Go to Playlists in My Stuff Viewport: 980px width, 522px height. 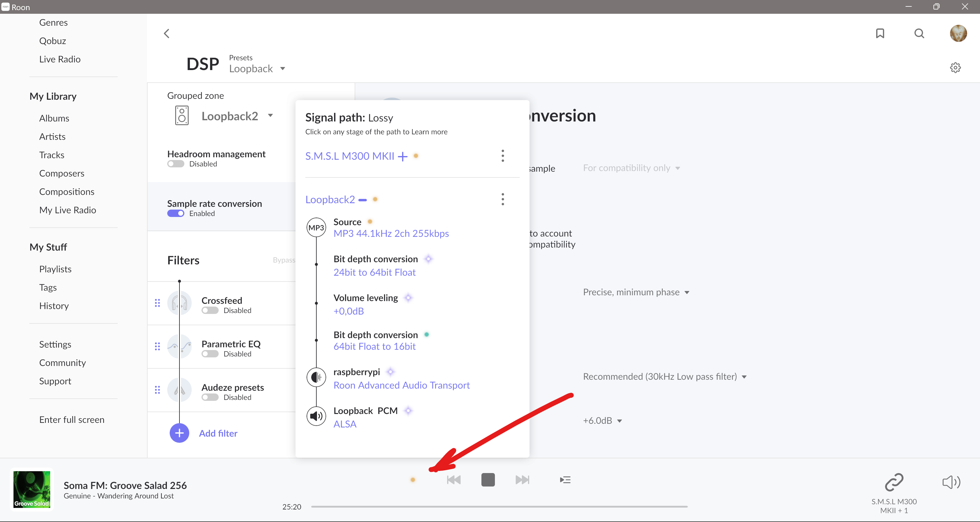click(x=55, y=269)
